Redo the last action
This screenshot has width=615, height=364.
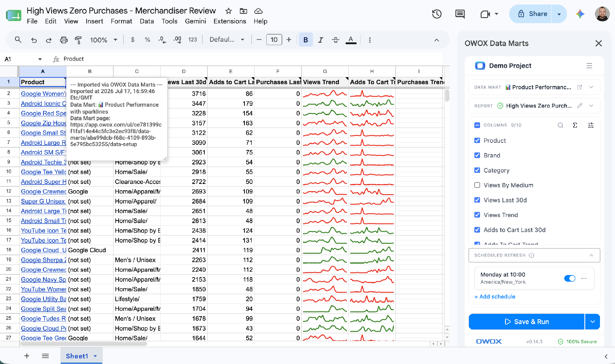click(49, 40)
